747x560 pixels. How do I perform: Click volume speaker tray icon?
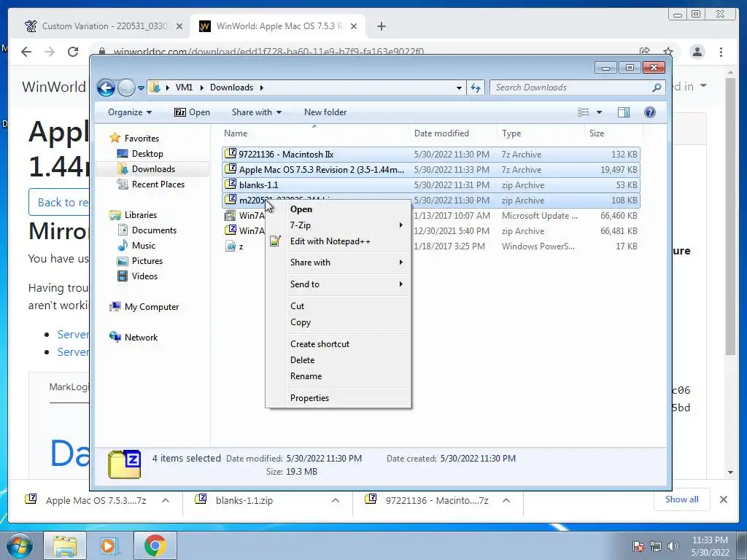point(673,546)
